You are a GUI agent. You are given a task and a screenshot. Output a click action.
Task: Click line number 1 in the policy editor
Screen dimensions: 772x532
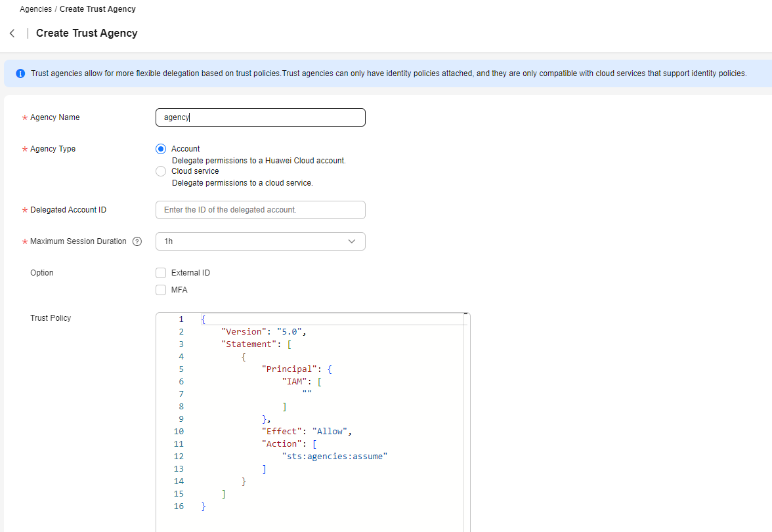point(181,319)
